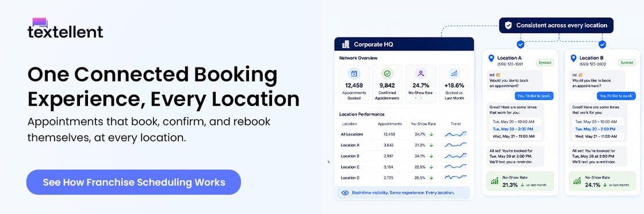Click the green checkmark Confirmed Appointments icon
The height and width of the screenshot is (214, 644).
click(387, 74)
